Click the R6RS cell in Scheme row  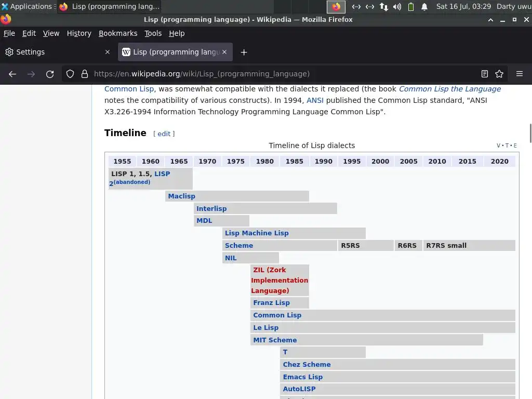tap(408, 246)
